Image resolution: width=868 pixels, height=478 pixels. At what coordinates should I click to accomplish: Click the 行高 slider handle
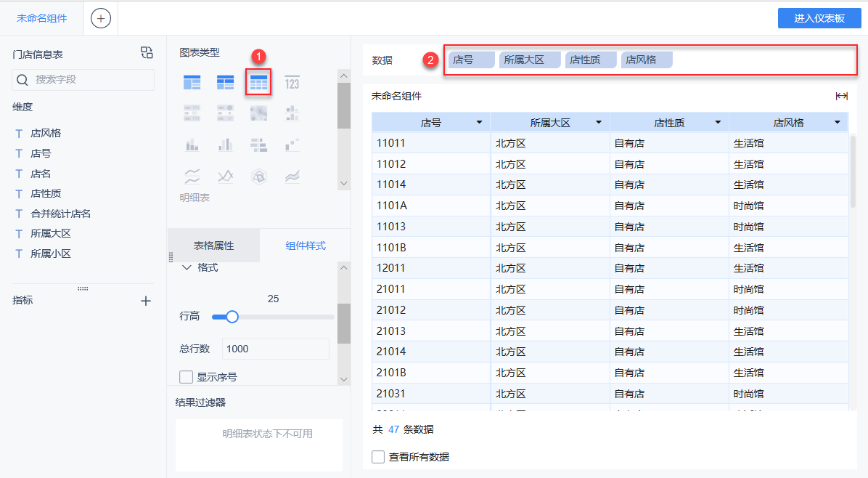click(x=232, y=317)
